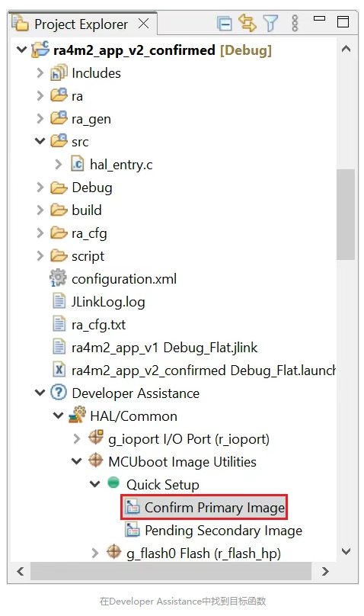The image size is (364, 616).
Task: Select the hal_entry.c file icon
Action: 77,164
